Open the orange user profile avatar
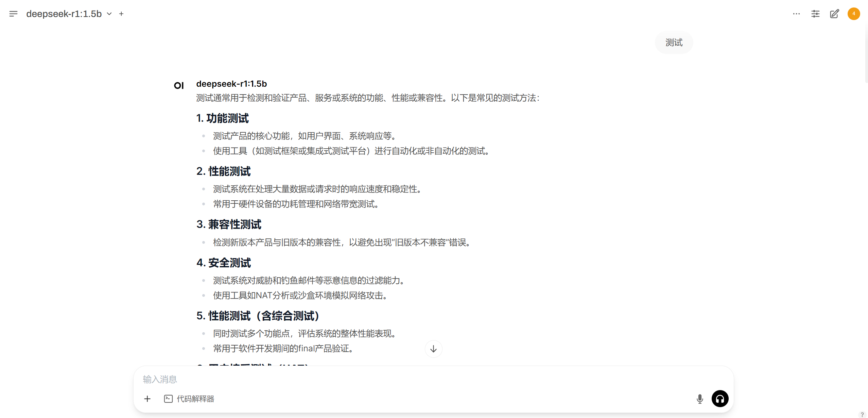868x418 pixels. point(853,14)
